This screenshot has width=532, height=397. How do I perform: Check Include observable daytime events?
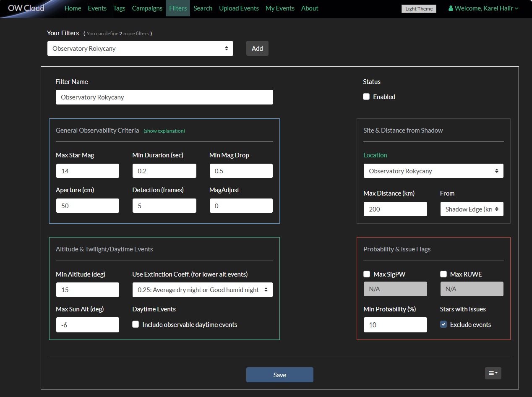click(136, 324)
